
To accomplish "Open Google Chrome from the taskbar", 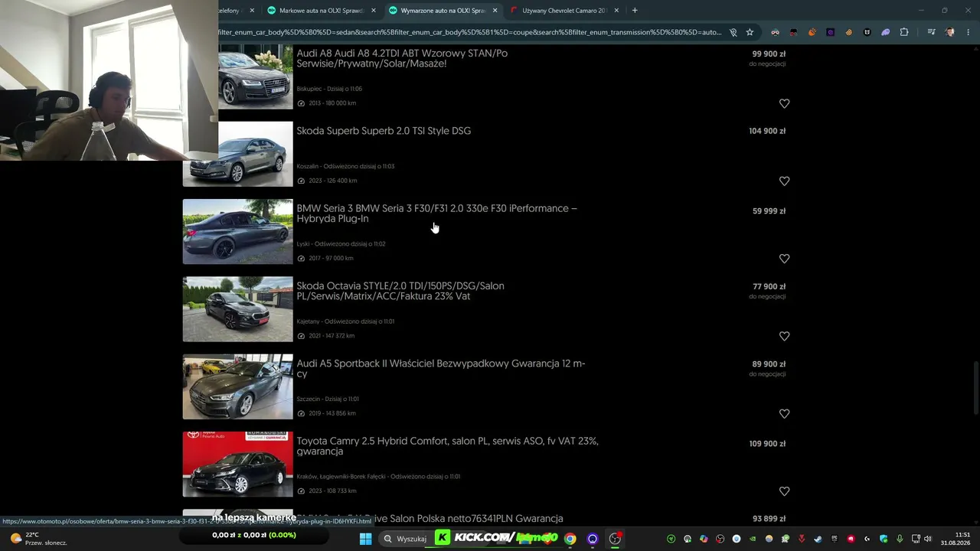I will point(570,539).
